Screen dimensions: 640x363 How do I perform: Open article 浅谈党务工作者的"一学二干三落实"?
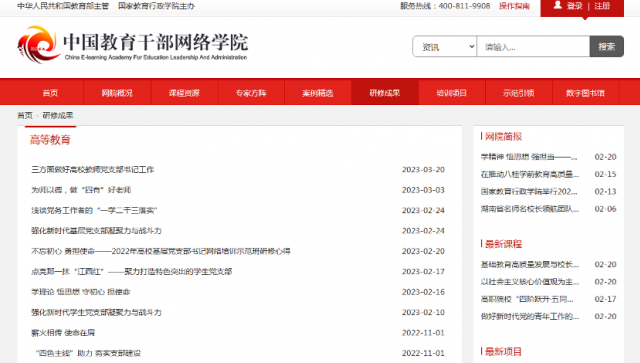[94, 210]
